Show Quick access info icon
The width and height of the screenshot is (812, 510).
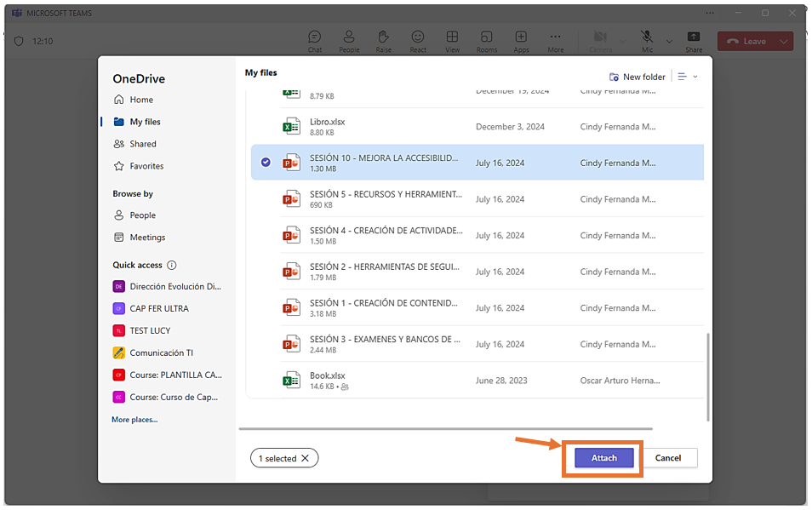(172, 265)
